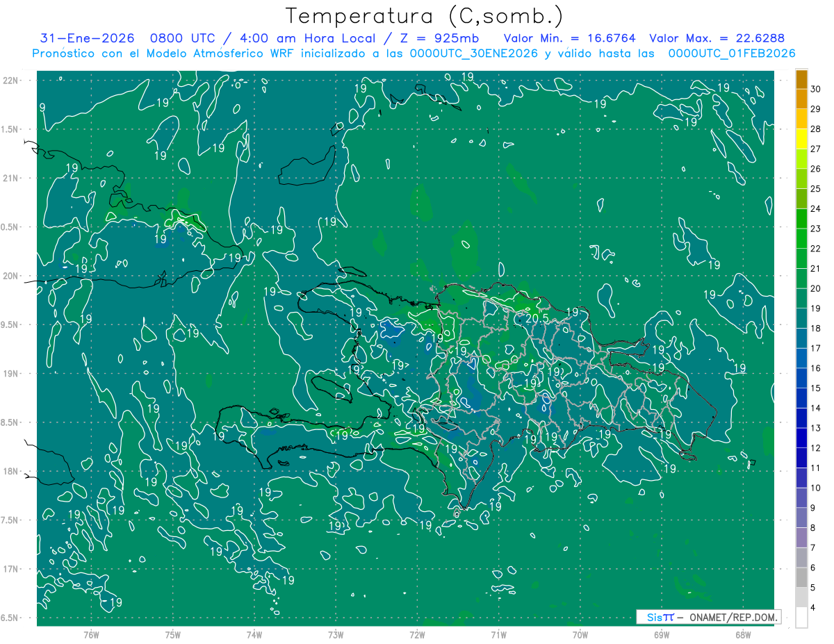The height and width of the screenshot is (644, 834).
Task: Click legend value "17"
Action: pyautogui.click(x=816, y=348)
